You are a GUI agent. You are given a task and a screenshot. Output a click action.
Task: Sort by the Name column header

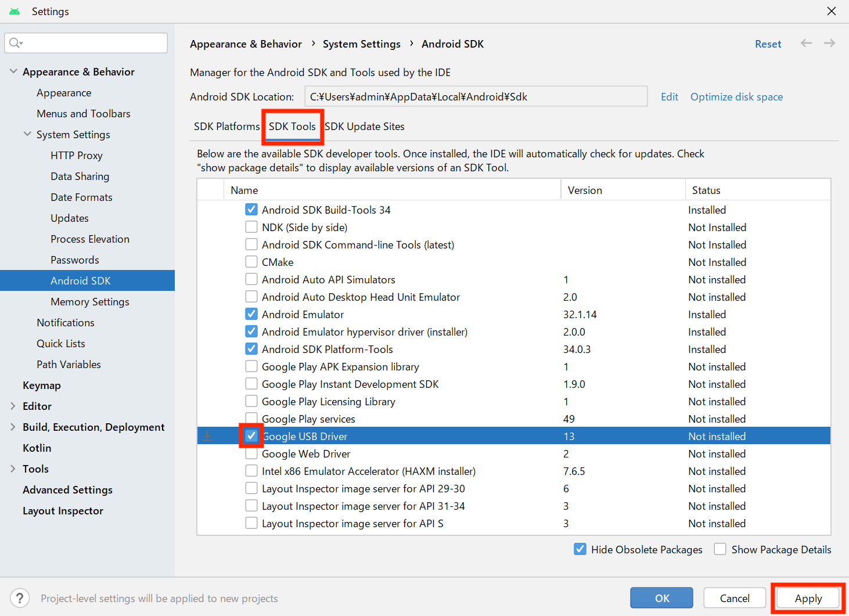click(392, 190)
